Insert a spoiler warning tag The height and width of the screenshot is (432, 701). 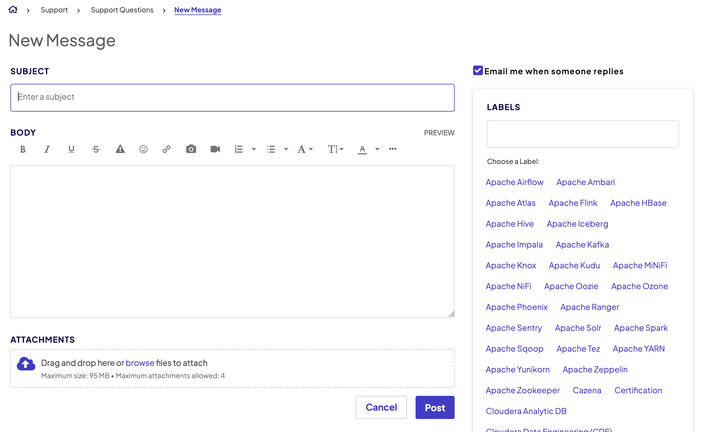pos(120,149)
